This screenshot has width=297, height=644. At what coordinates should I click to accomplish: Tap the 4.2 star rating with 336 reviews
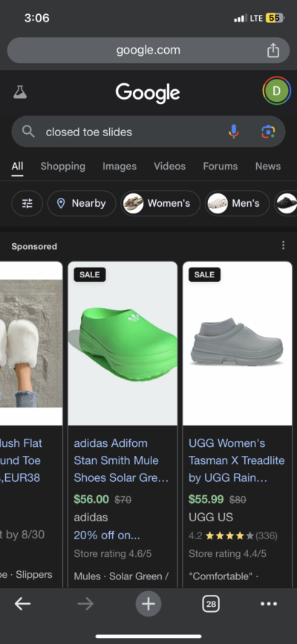pos(233,535)
